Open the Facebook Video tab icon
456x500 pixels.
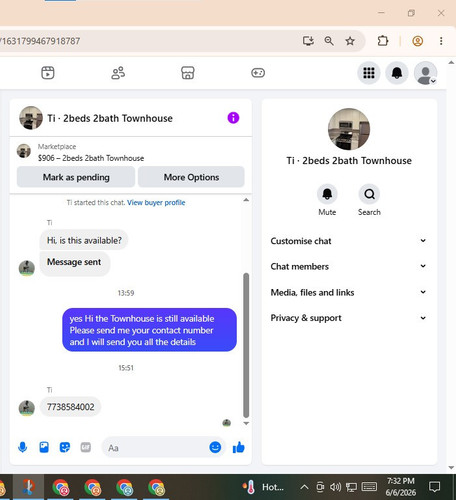coord(48,73)
